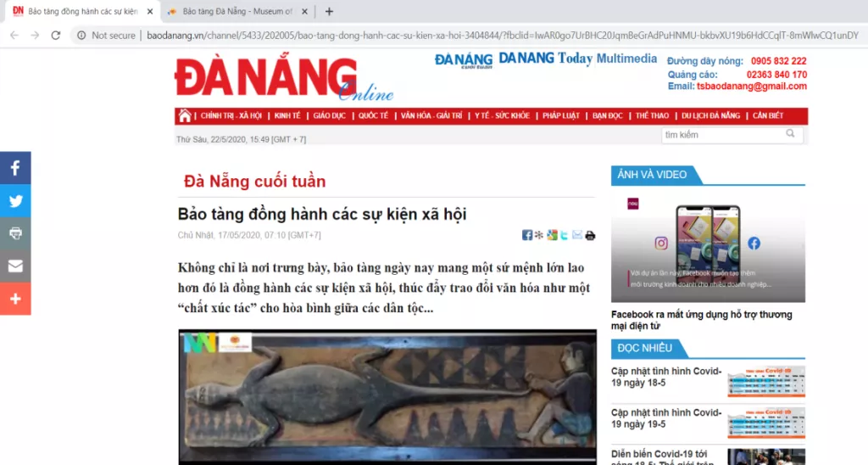Click small Facebook icon beside article date

(527, 235)
